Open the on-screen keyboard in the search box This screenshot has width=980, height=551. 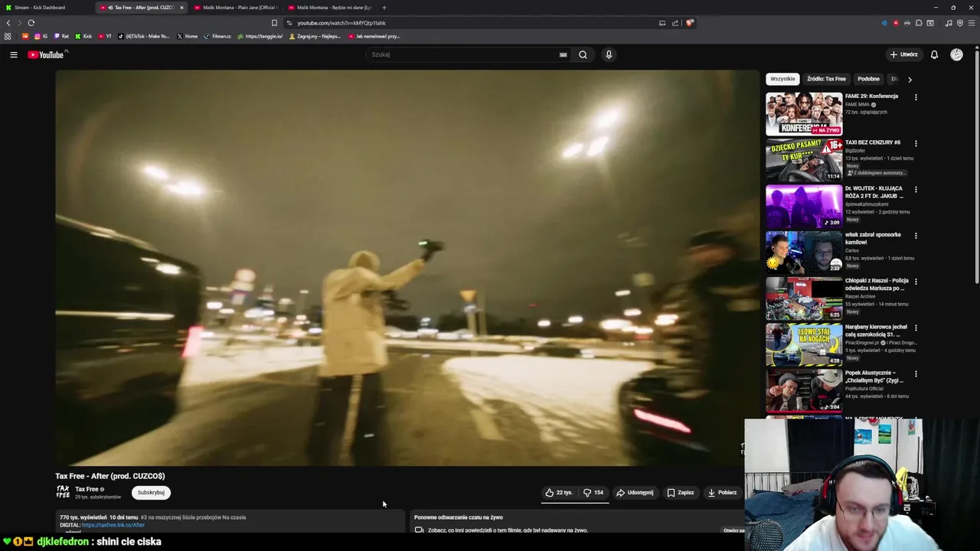click(563, 54)
